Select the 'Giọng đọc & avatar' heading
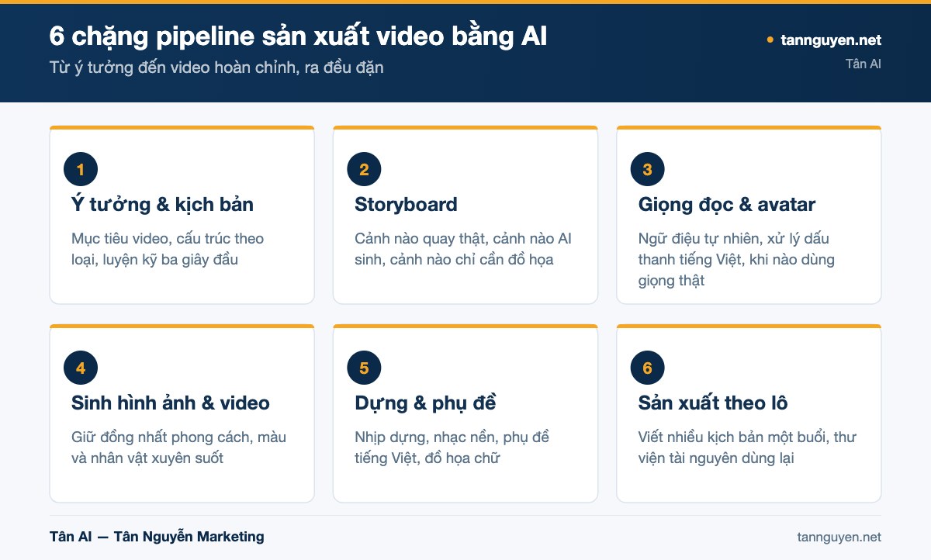931x560 pixels. pos(727,205)
